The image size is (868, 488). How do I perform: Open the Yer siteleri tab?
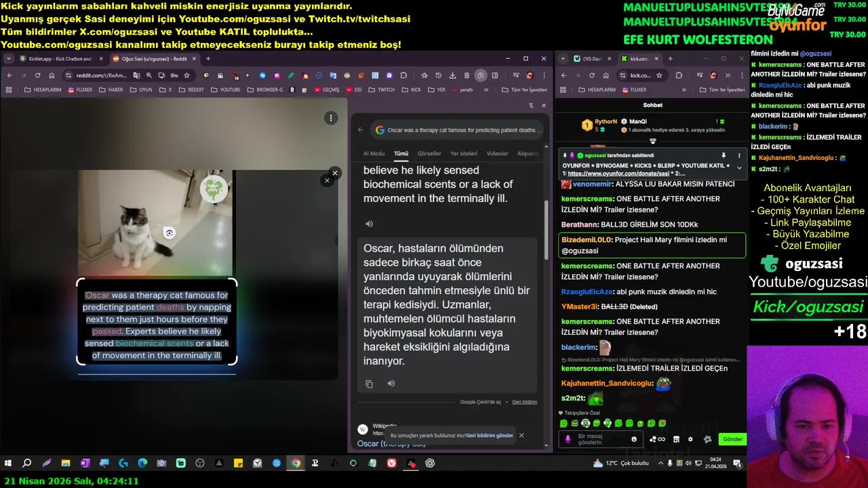click(x=464, y=154)
